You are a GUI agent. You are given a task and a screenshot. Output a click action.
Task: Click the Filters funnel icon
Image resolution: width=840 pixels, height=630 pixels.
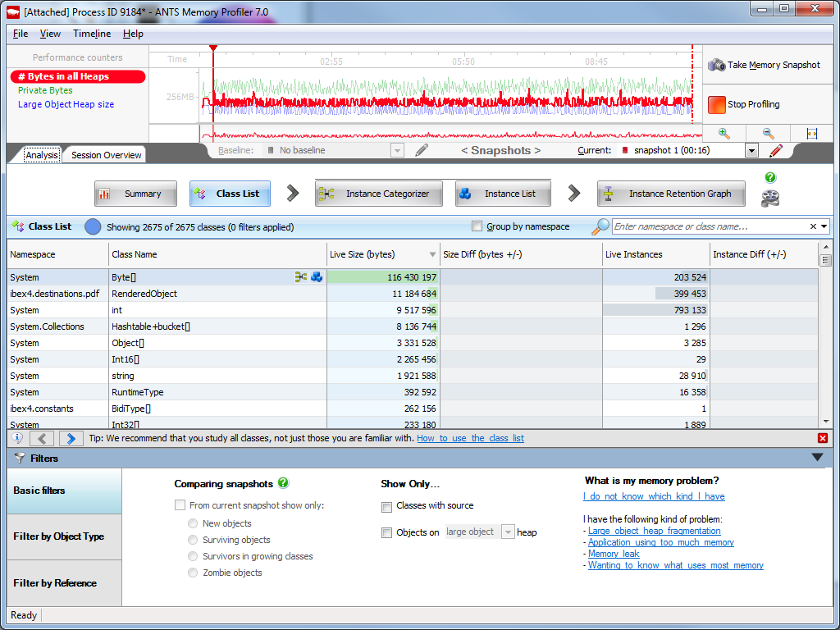click(x=20, y=458)
